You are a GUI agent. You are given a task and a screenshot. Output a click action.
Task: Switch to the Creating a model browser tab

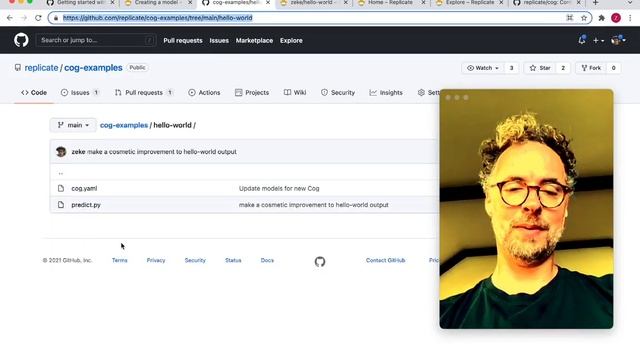(158, 3)
